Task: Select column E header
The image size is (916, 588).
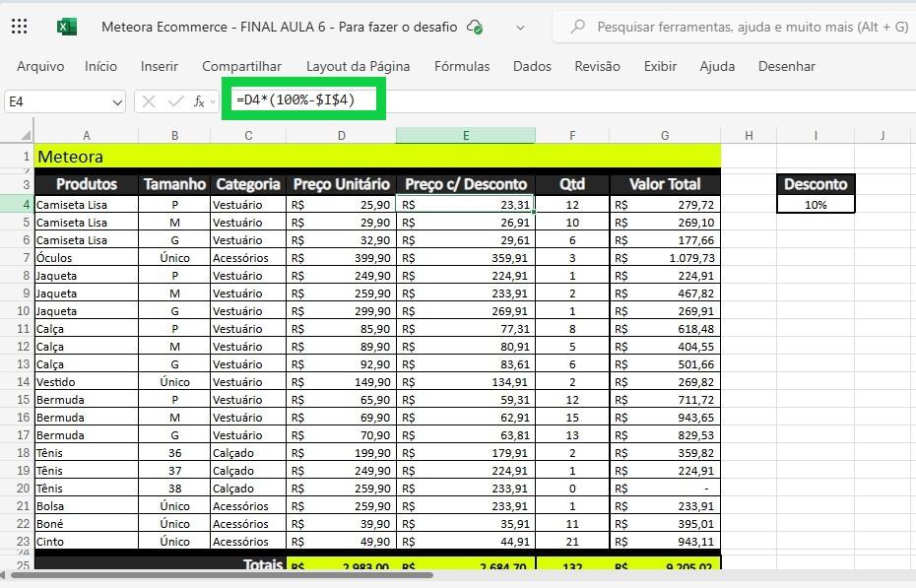Action: click(466, 136)
